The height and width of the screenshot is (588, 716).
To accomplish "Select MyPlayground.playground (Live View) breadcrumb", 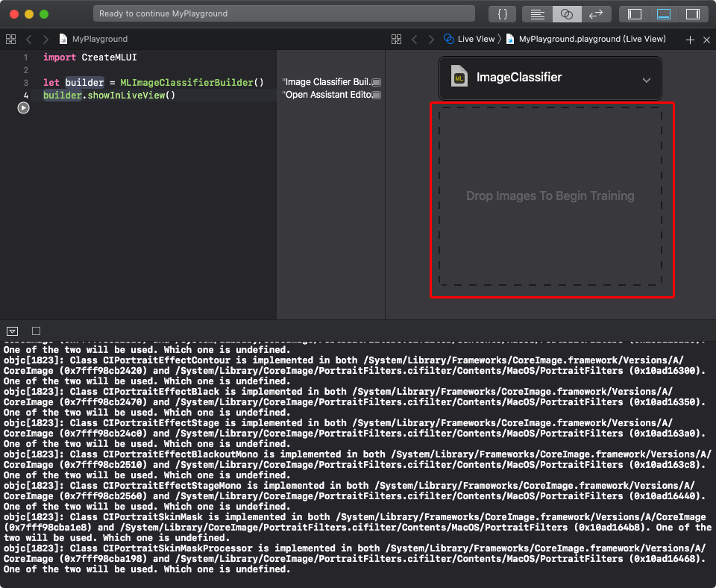I will point(586,39).
